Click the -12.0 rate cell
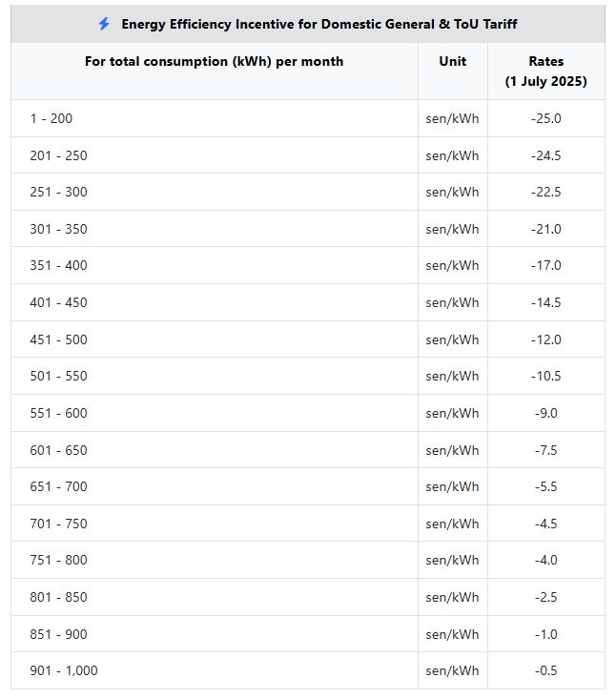 545,339
